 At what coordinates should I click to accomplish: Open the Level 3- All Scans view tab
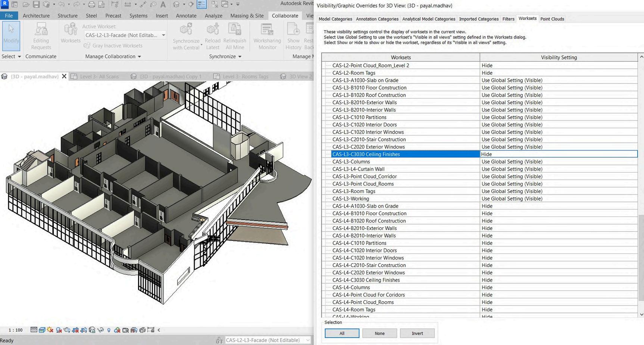[99, 77]
